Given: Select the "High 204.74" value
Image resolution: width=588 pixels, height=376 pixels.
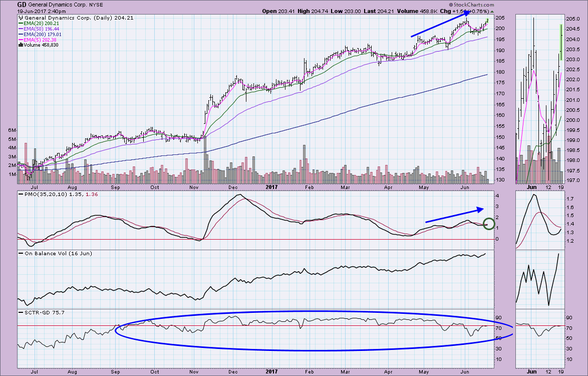Looking at the screenshot, I should point(313,11).
